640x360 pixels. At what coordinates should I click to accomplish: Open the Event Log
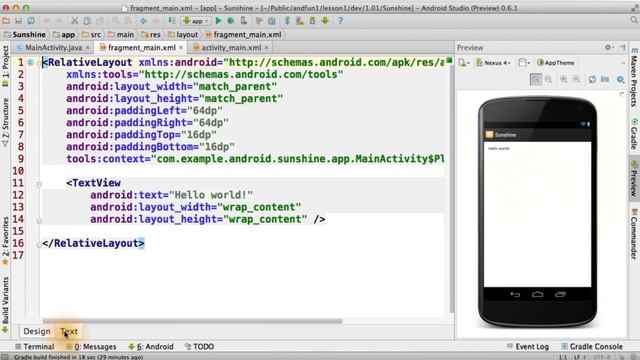[x=528, y=347]
